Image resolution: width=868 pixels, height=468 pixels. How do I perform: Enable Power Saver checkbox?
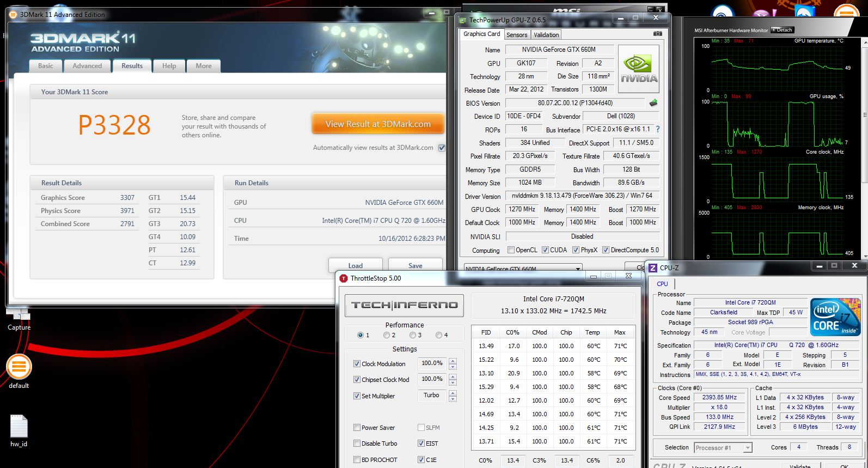[357, 427]
